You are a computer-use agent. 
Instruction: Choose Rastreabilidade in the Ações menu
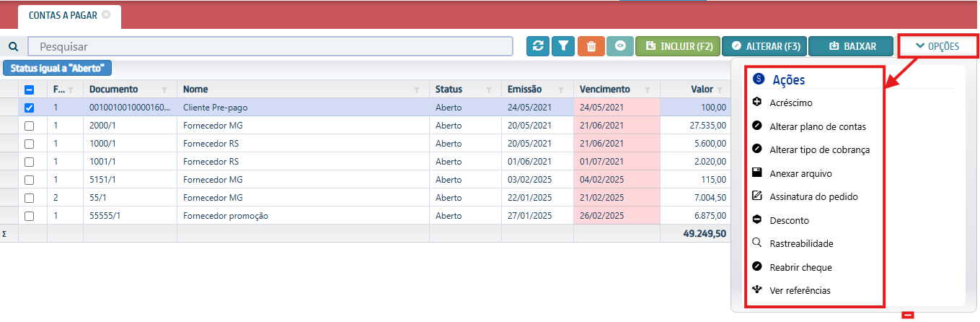(801, 243)
